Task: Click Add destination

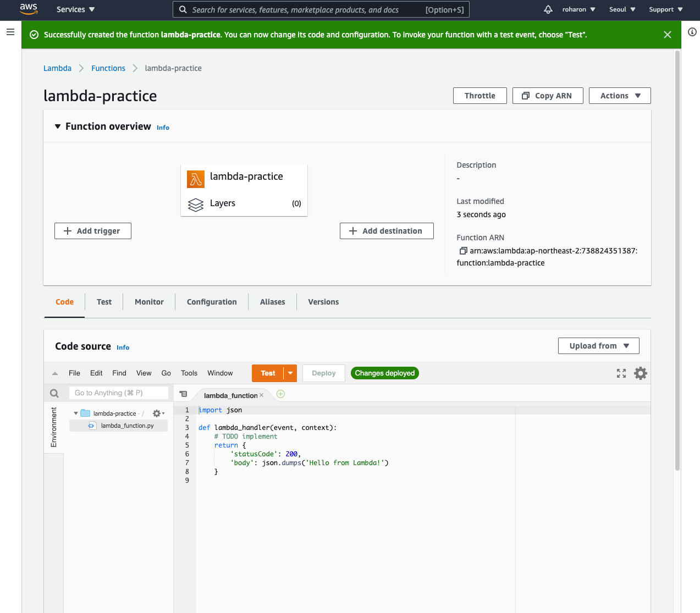Action: click(x=387, y=231)
